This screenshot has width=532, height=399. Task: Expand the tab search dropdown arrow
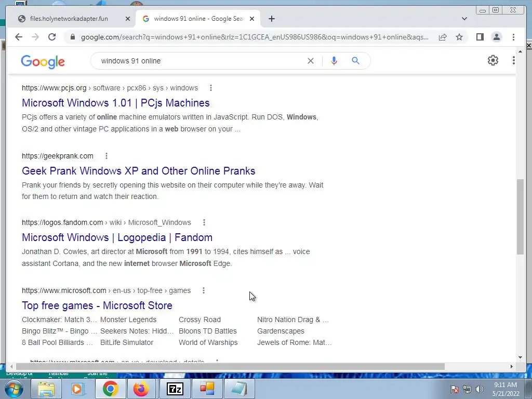point(464,19)
